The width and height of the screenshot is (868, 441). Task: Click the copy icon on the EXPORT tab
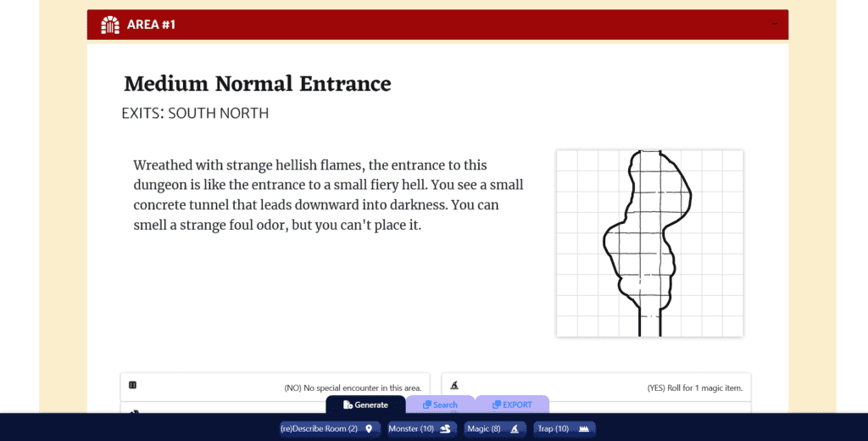[x=497, y=405]
